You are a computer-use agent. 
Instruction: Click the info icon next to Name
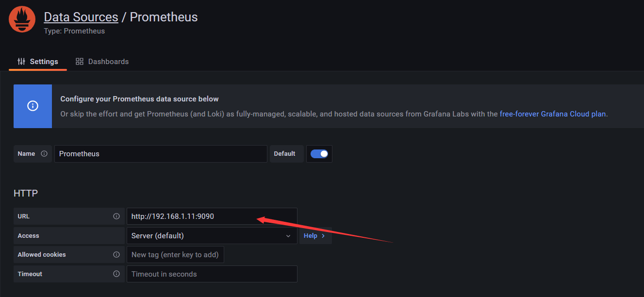click(44, 154)
